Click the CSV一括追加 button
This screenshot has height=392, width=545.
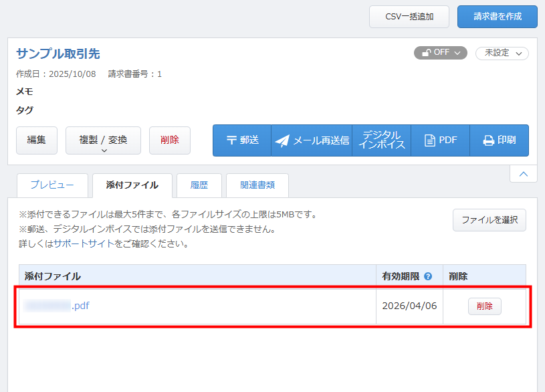coord(409,17)
